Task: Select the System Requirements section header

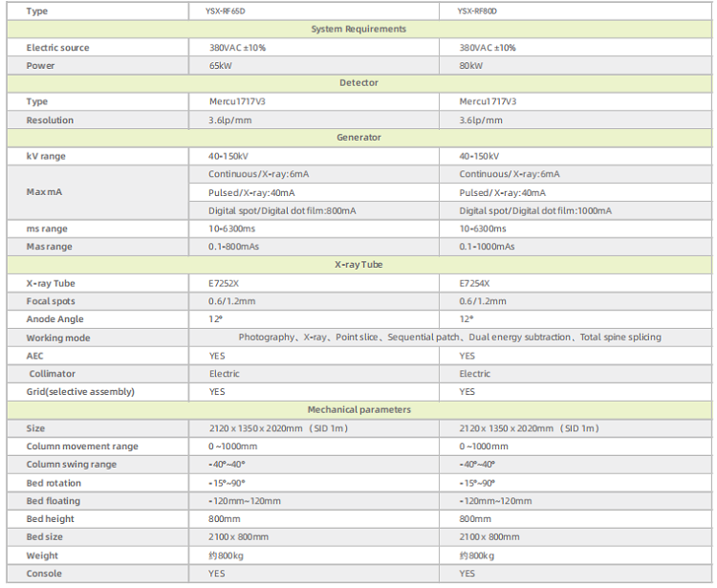Action: [358, 30]
